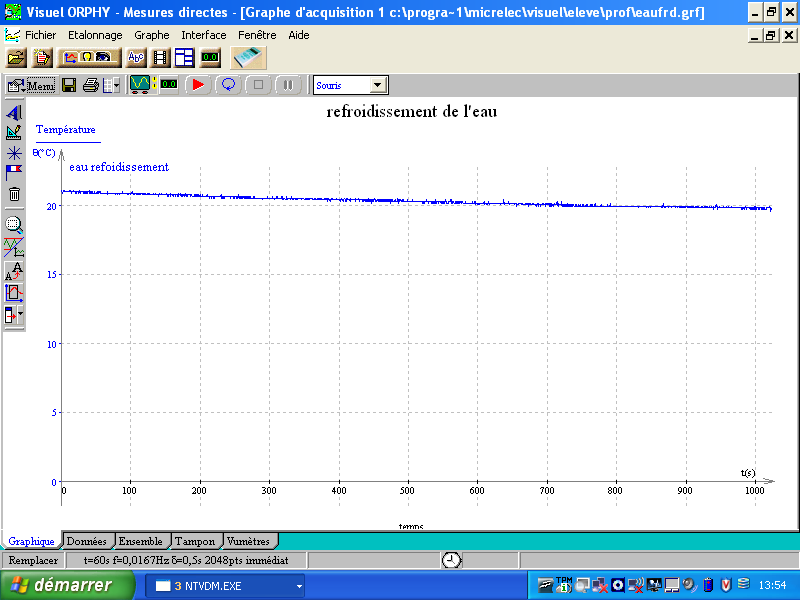Select the asterisk marker tool
800x600 pixels.
point(14,153)
